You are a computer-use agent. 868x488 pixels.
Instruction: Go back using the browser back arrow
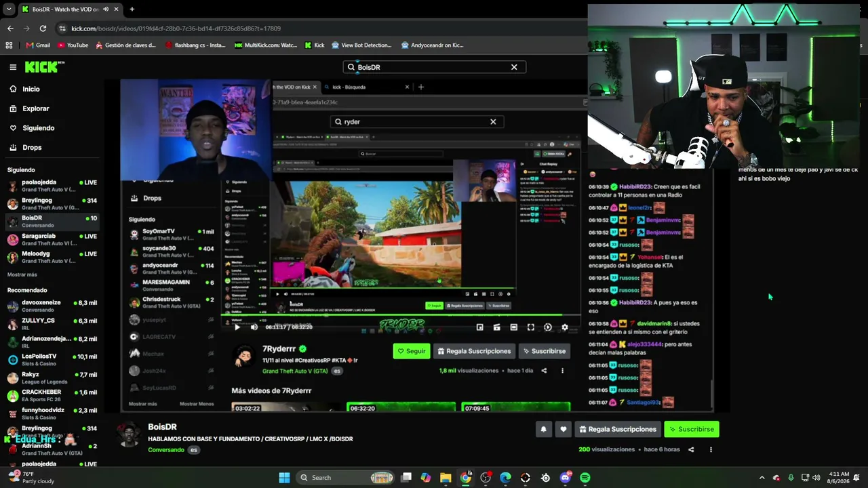pyautogui.click(x=10, y=28)
